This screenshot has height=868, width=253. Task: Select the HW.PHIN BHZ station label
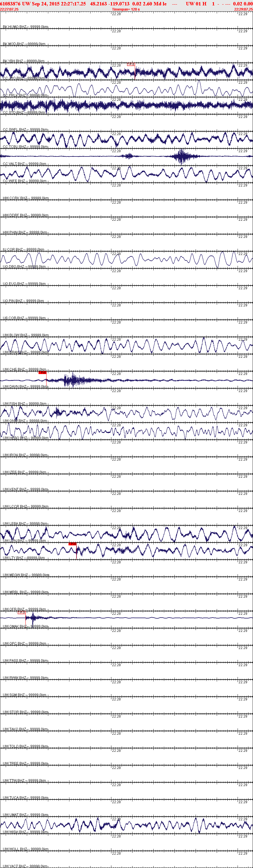click(x=25, y=232)
